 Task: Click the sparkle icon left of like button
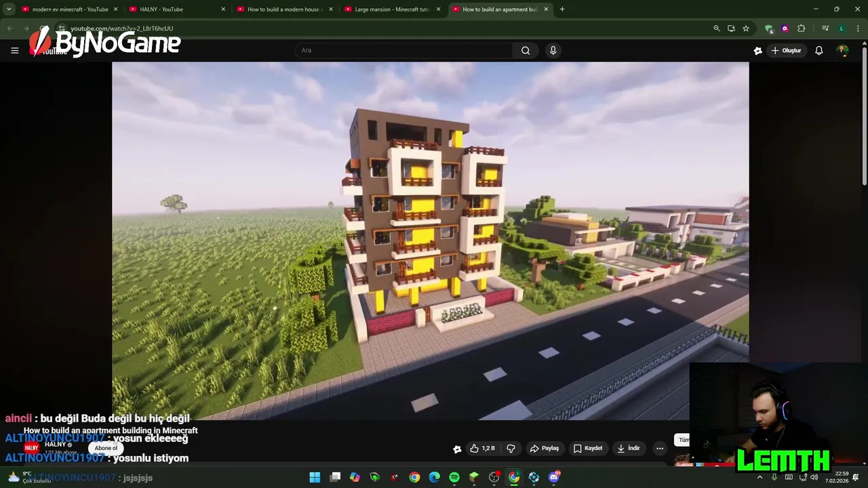point(457,449)
